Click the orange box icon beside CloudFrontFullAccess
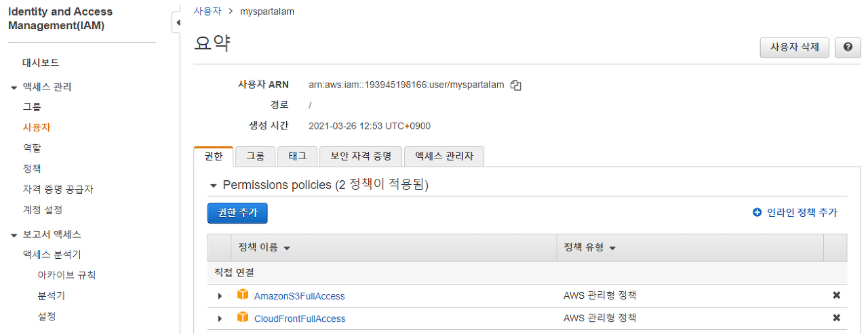The width and height of the screenshot is (868, 334). coord(243,317)
